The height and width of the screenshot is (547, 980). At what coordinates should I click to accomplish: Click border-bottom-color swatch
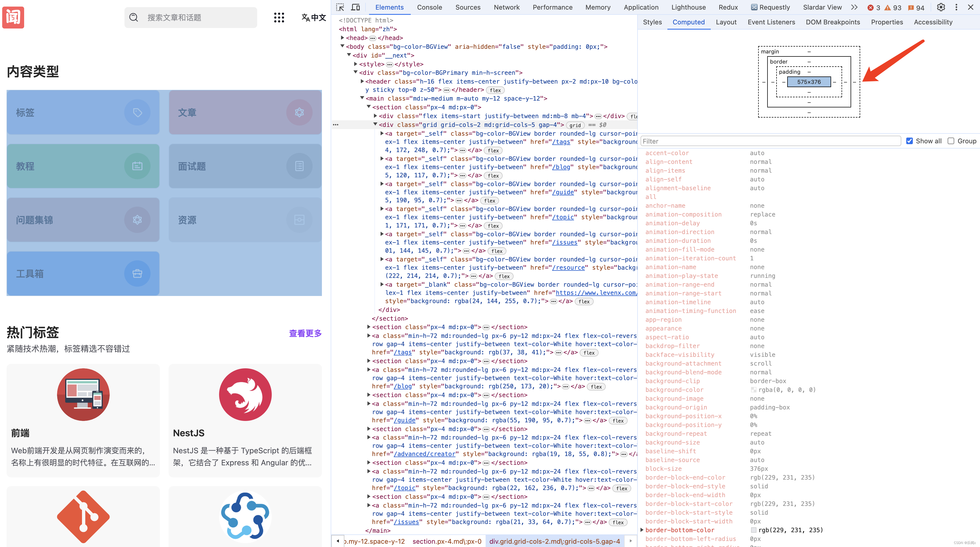[754, 530]
